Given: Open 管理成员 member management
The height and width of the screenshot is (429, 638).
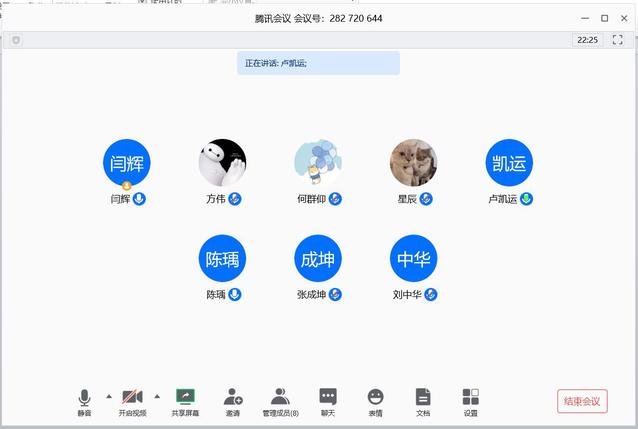Looking at the screenshot, I should point(280,398).
